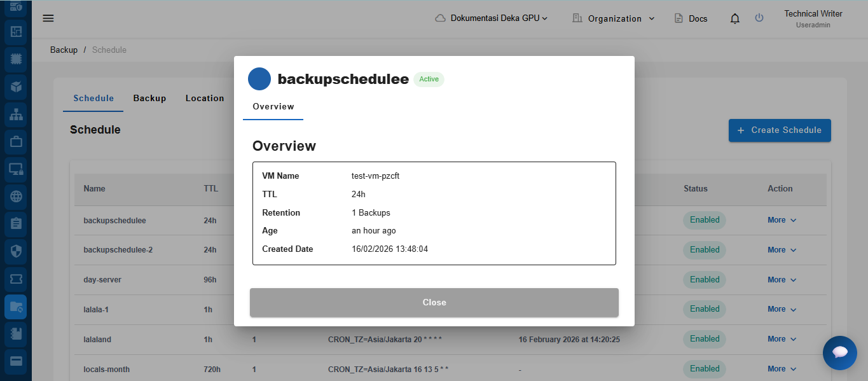This screenshot has height=381, width=868.
Task: Select the Overview tab in dialog
Action: point(273,107)
